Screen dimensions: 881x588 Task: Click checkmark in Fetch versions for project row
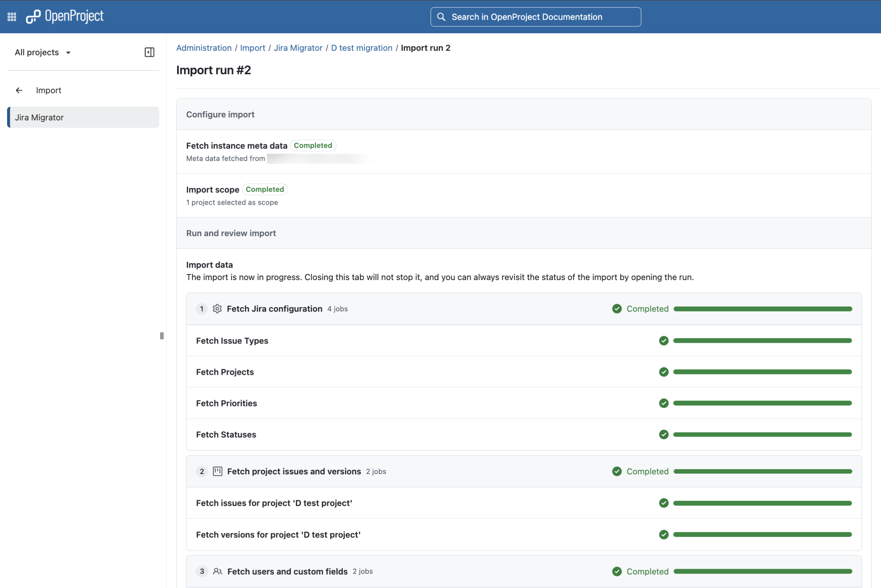(x=664, y=535)
